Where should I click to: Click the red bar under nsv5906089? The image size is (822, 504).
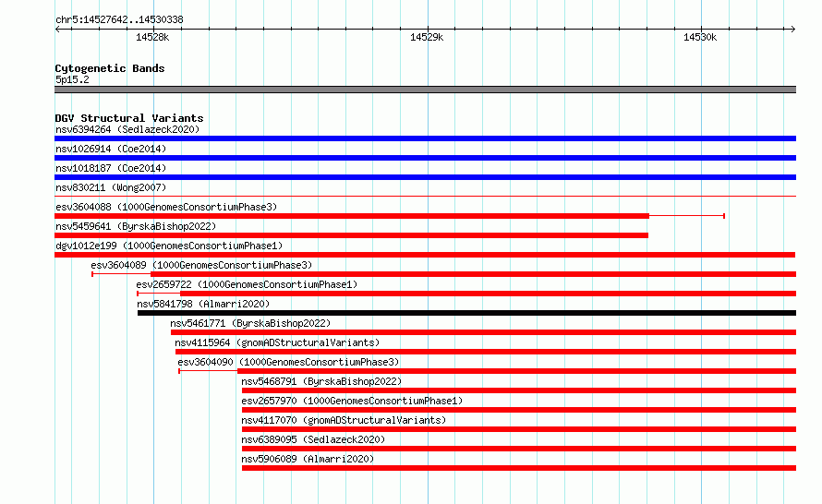pyautogui.click(x=519, y=468)
